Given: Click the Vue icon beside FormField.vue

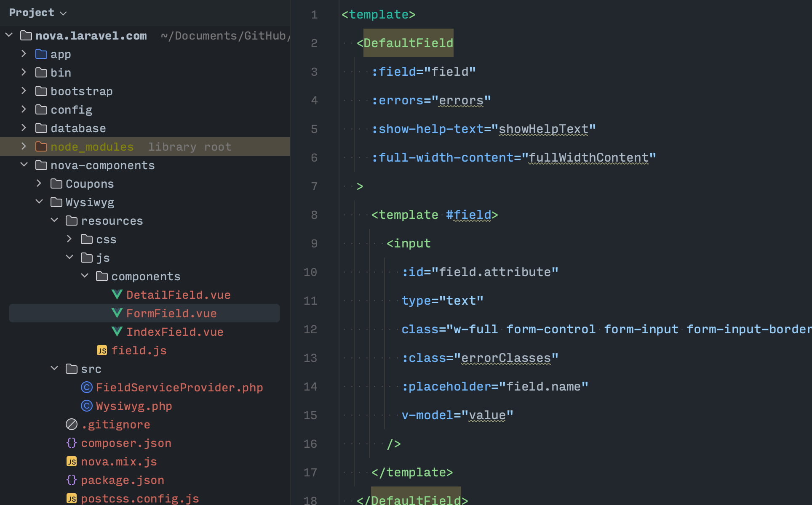Looking at the screenshot, I should point(118,313).
